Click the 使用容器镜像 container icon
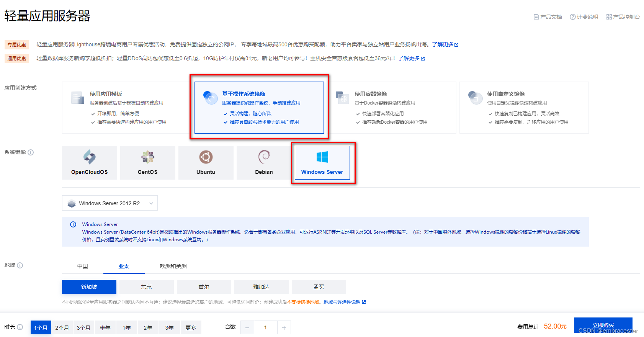This screenshot has width=644, height=337. tap(342, 98)
